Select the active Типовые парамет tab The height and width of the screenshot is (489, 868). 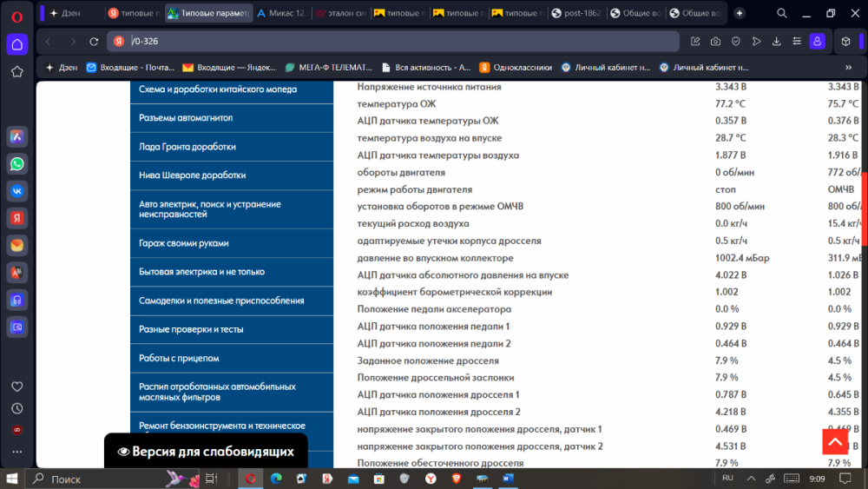[209, 13]
